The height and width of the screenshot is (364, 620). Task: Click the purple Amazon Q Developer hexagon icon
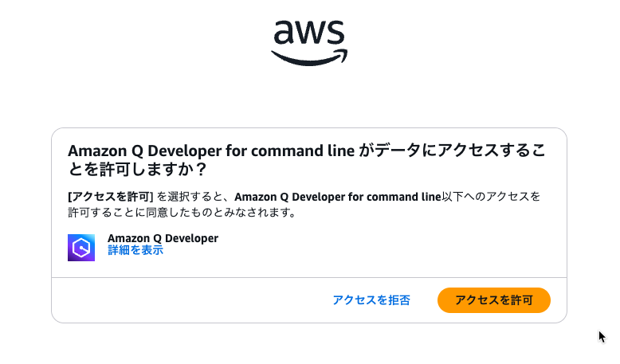click(81, 248)
